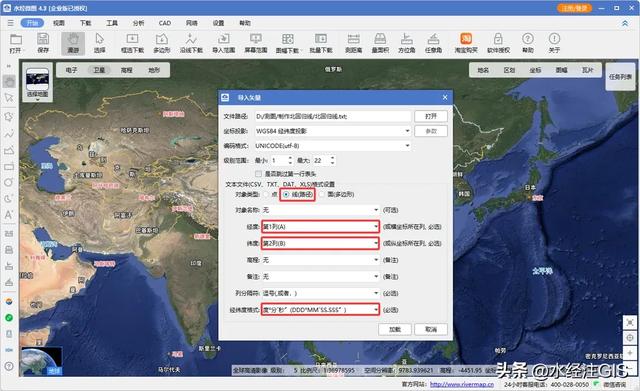Toggle the 瓦片 tile overlay
This screenshot has width=640, height=391.
click(588, 70)
